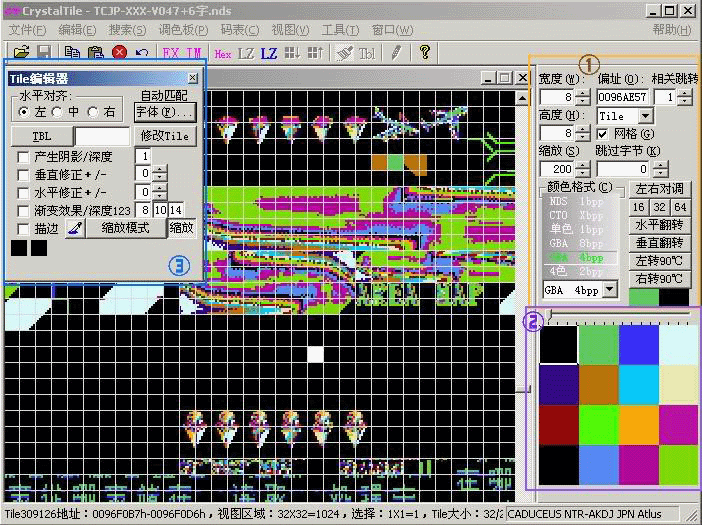Adjust the 水平修正 value spinner

coord(159,192)
